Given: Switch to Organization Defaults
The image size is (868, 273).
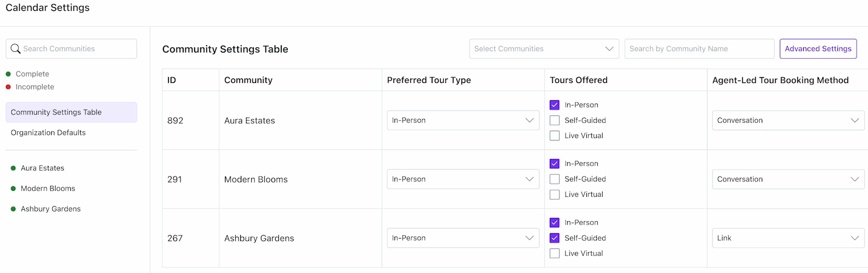Looking at the screenshot, I should click(x=48, y=132).
